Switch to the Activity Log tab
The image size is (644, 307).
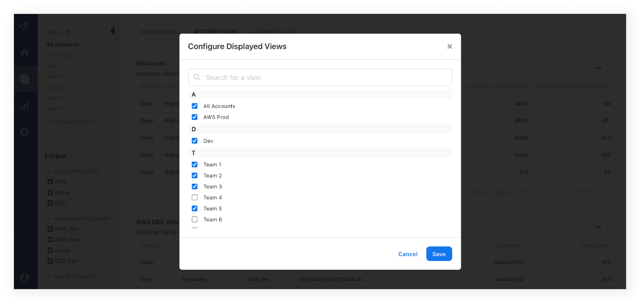coord(273,32)
